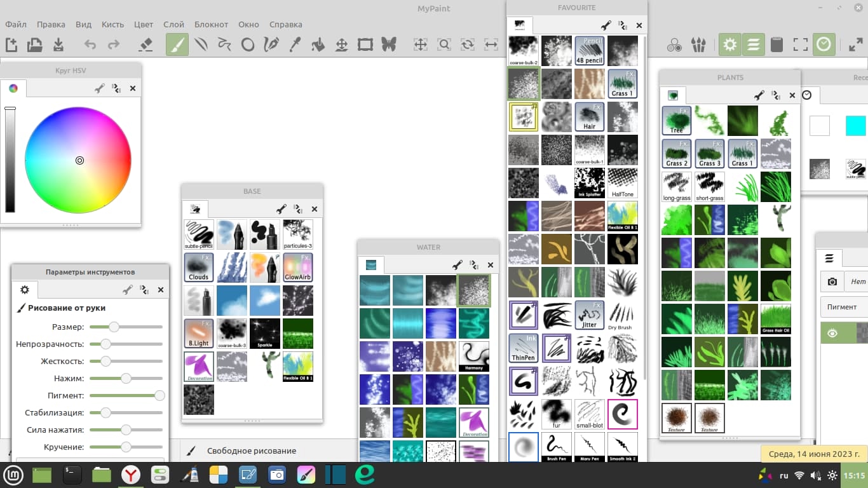The height and width of the screenshot is (488, 868).
Task: Open the Кисть menu
Action: pos(112,24)
